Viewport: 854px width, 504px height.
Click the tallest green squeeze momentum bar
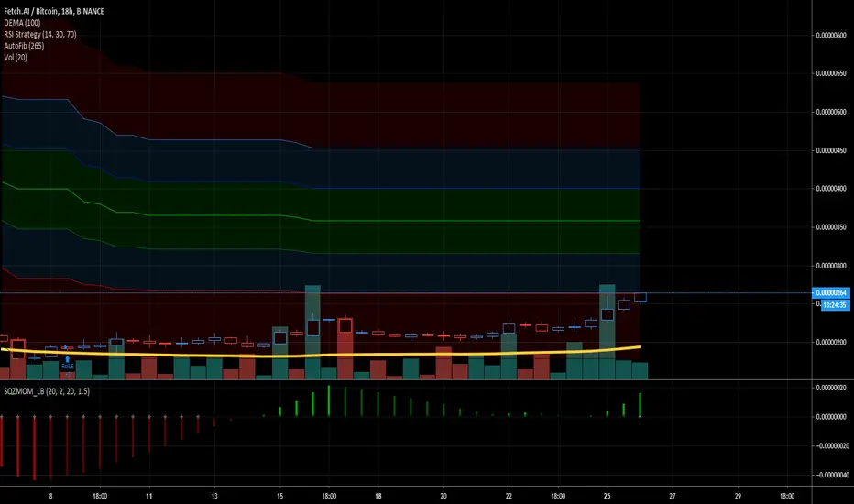328,401
